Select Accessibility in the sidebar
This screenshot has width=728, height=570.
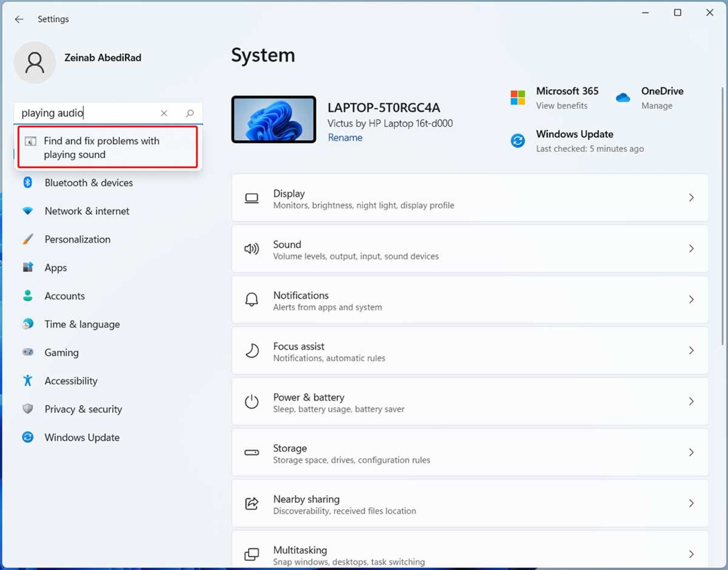tap(71, 381)
